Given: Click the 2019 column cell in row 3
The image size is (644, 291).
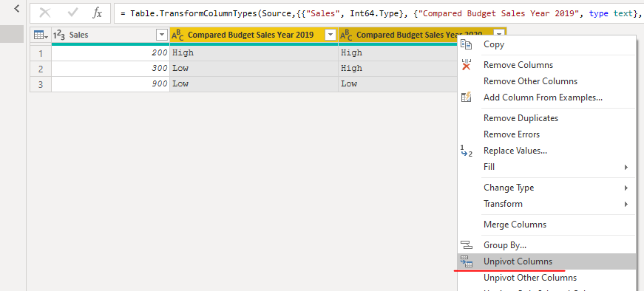Looking at the screenshot, I should coord(254,84).
